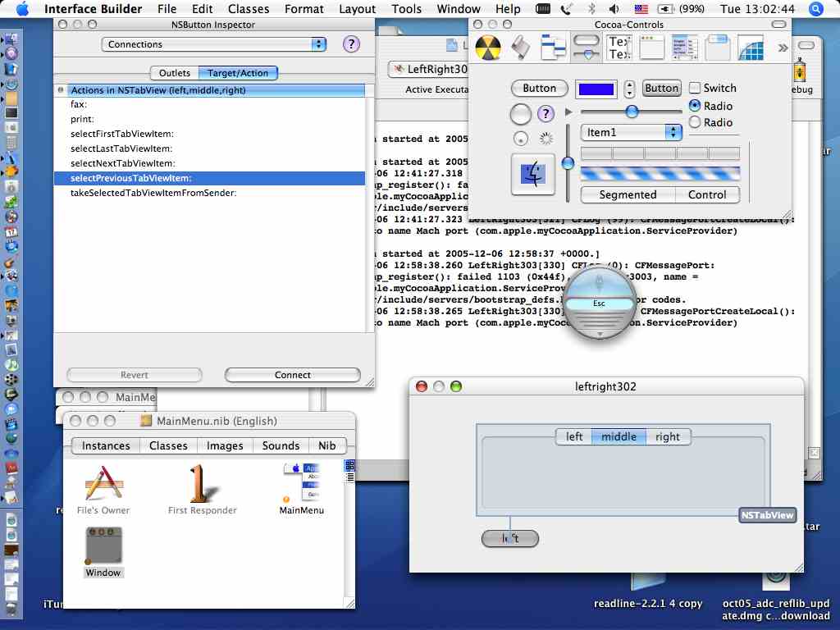The width and height of the screenshot is (840, 630).
Task: Click the blue color well in Cocoa-Controls
Action: coord(596,89)
